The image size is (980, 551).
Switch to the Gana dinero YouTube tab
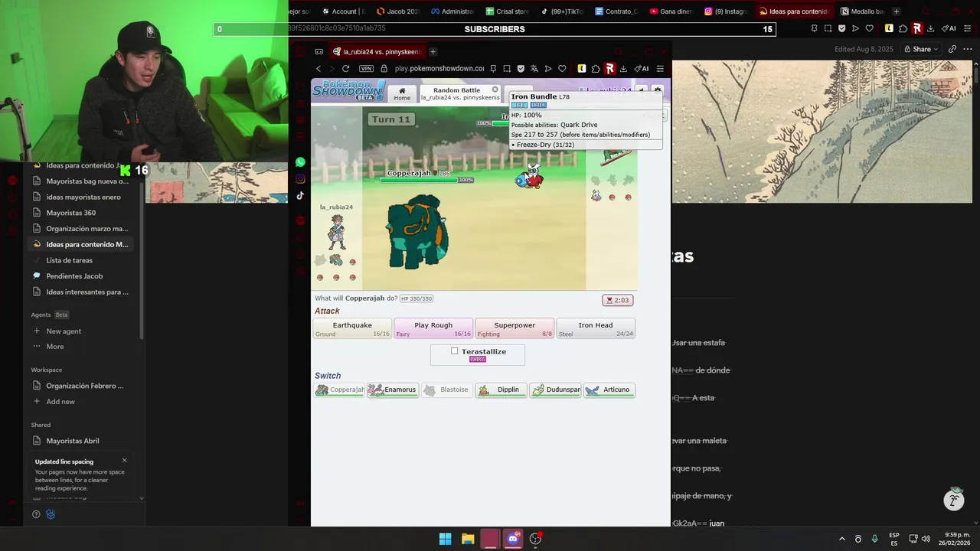(x=671, y=11)
